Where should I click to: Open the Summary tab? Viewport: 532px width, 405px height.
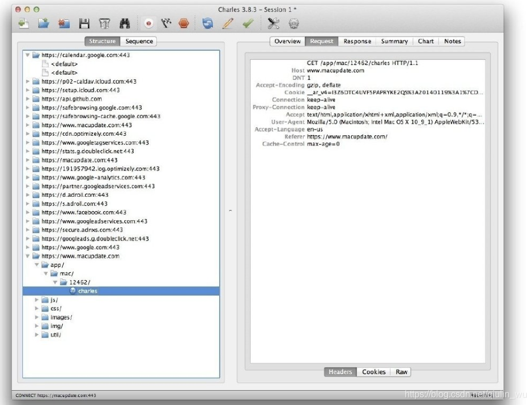pos(394,41)
